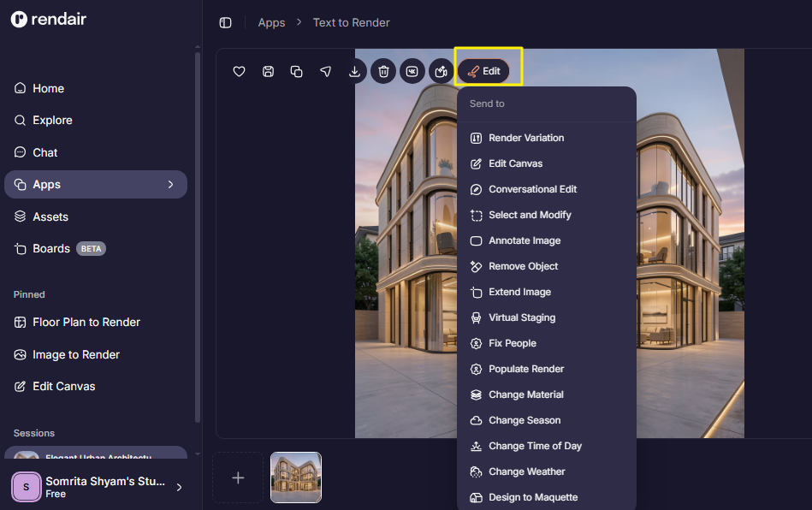The image size is (812, 510).
Task: Select Design to Maquette from the menu
Action: [x=547, y=497]
